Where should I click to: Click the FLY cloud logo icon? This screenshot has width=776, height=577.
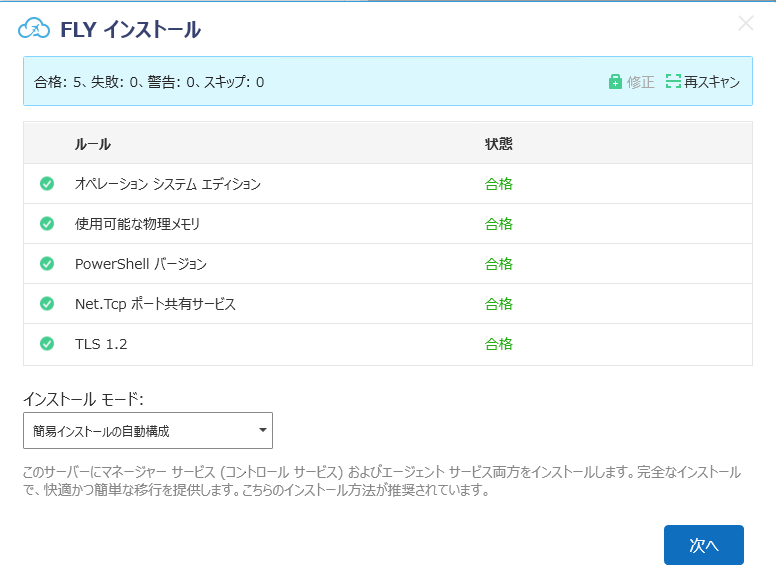pyautogui.click(x=34, y=28)
